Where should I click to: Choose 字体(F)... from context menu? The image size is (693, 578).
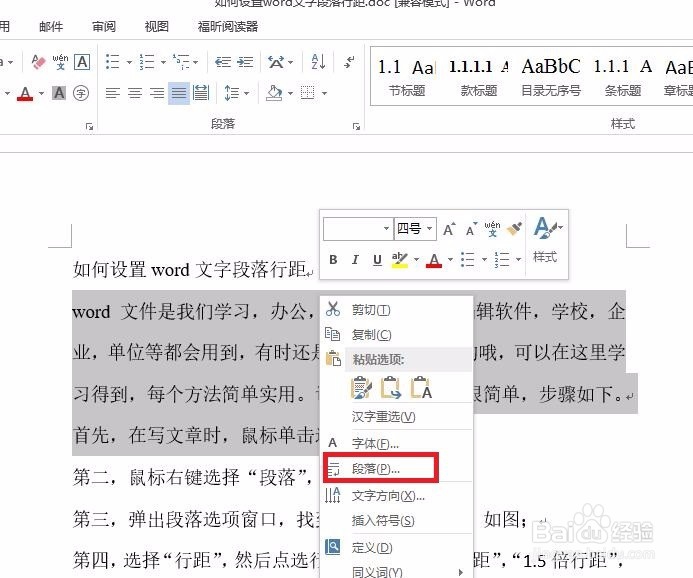tap(396, 443)
